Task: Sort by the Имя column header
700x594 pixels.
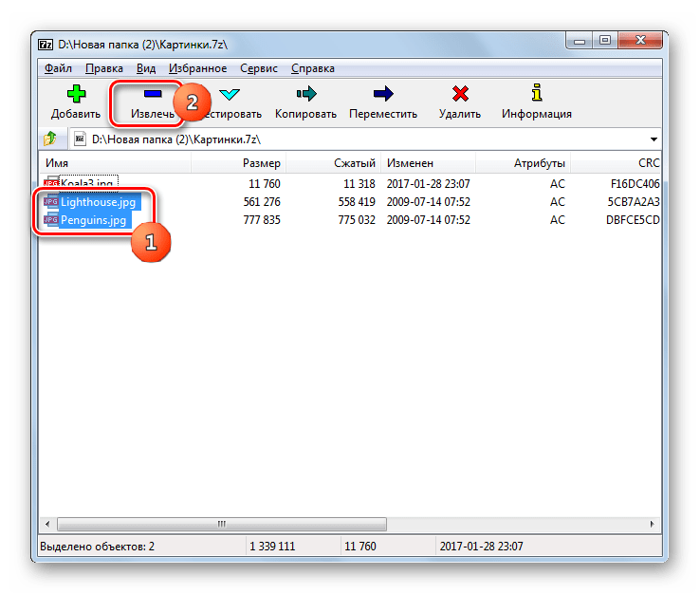Action: 57,163
